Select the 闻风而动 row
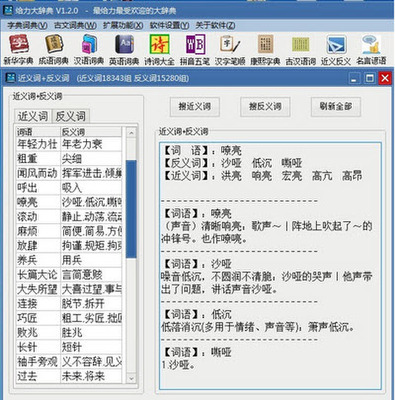The height and width of the screenshot is (400, 395). (x=69, y=173)
